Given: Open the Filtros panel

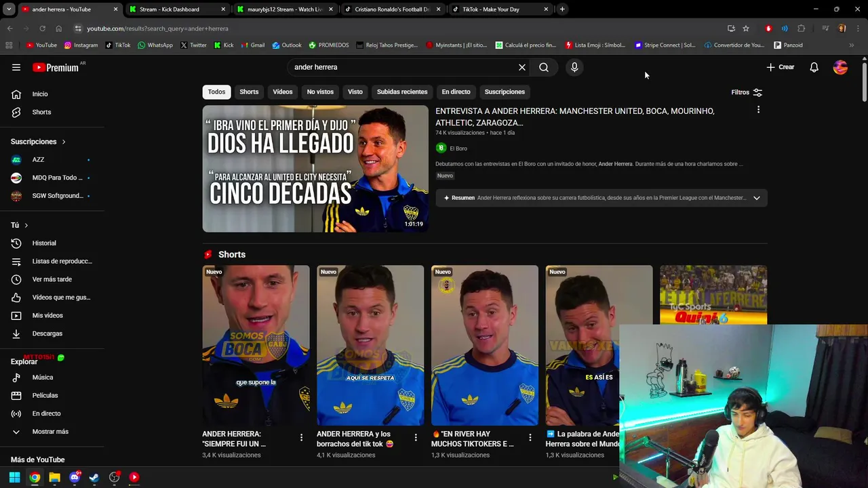Looking at the screenshot, I should click(747, 92).
